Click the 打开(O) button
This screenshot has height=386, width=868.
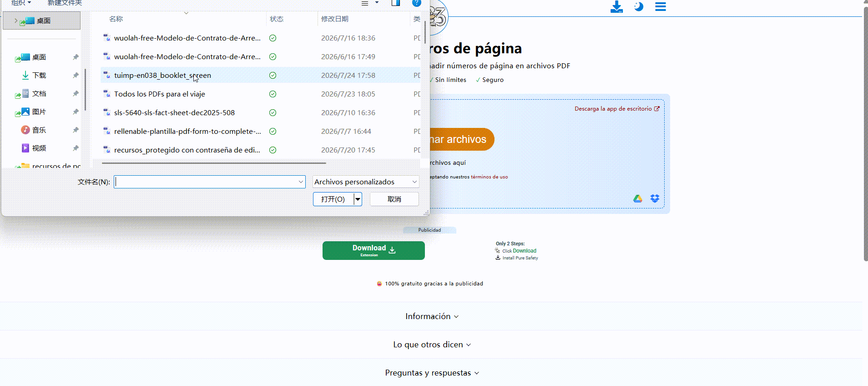pos(333,199)
